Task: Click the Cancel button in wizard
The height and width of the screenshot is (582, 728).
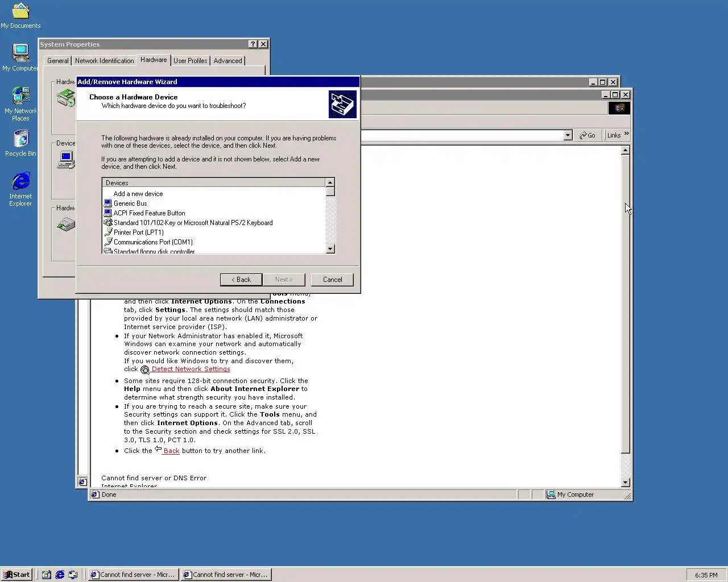Action: tap(332, 280)
